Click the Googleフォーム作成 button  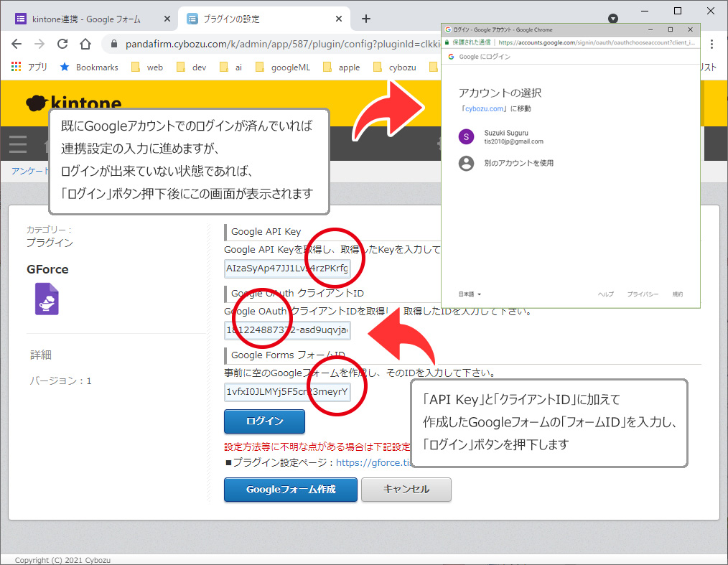point(290,490)
